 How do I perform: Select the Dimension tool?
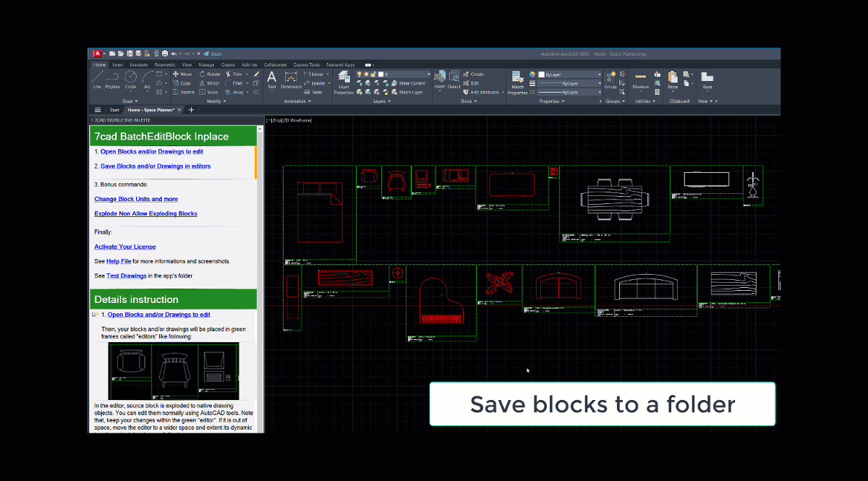point(291,79)
